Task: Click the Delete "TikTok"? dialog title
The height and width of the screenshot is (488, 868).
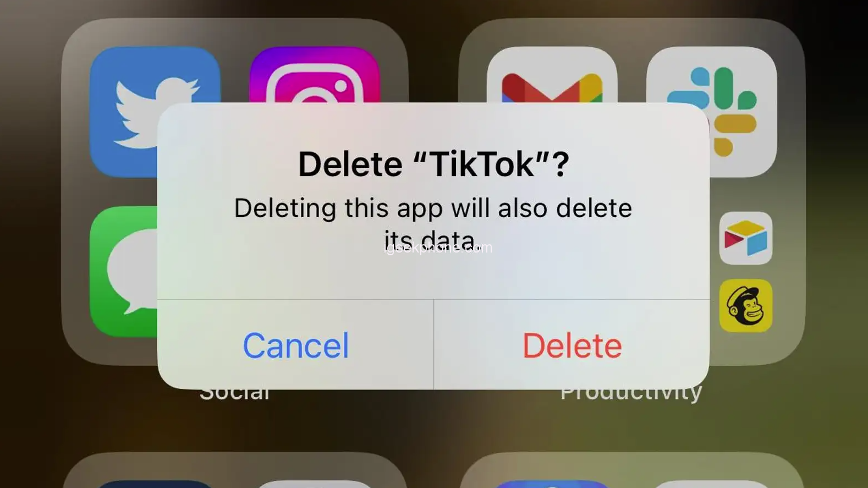Action: tap(433, 164)
